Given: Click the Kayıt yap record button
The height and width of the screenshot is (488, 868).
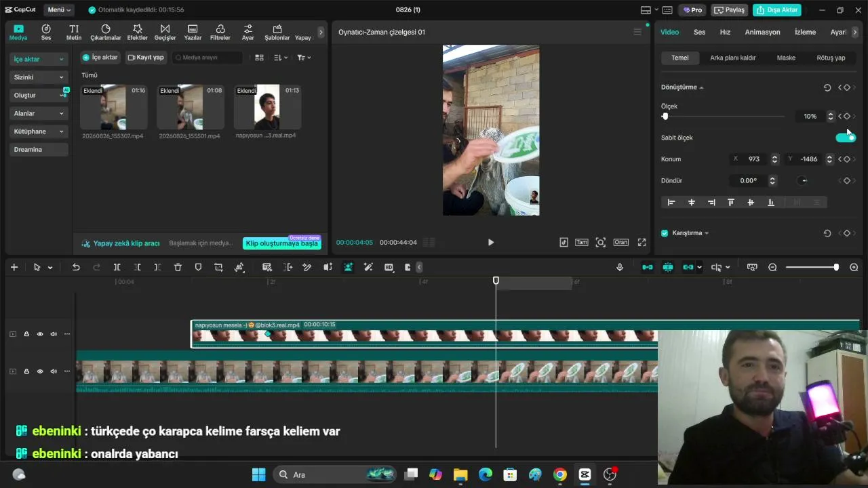Looking at the screenshot, I should (146, 58).
